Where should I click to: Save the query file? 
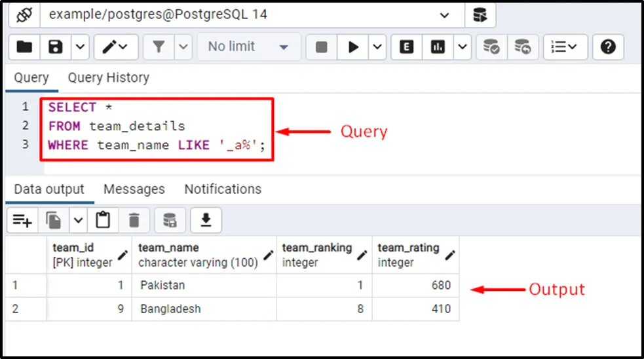[x=56, y=47]
